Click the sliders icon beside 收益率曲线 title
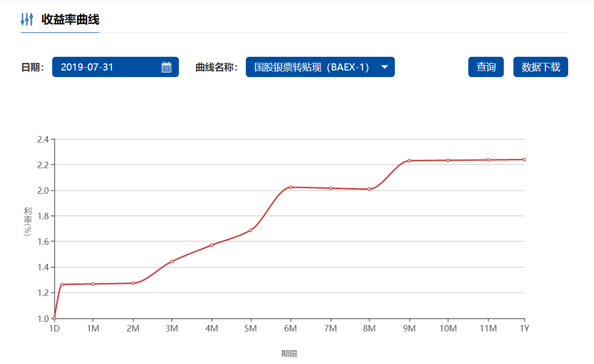 tap(27, 19)
